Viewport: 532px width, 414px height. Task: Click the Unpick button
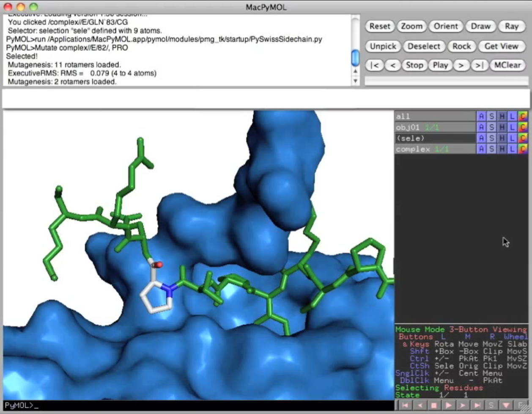click(x=383, y=46)
